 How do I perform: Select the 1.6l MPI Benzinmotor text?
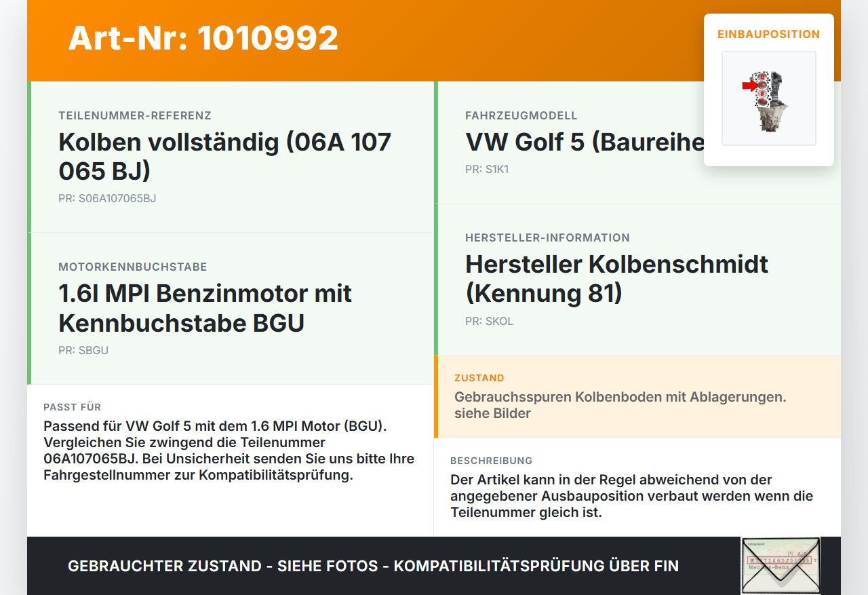(x=205, y=308)
